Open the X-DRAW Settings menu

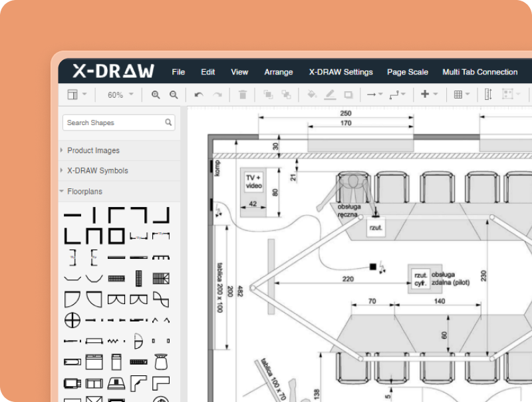(x=340, y=72)
